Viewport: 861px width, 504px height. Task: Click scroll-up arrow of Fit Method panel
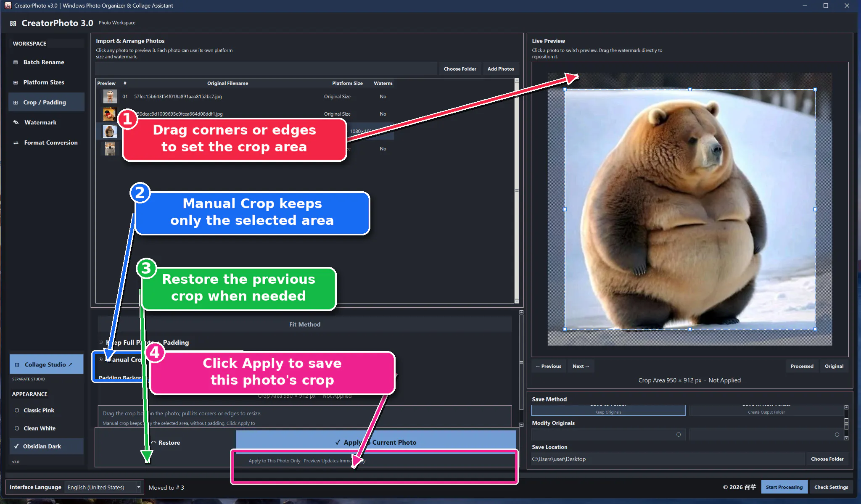pyautogui.click(x=521, y=312)
